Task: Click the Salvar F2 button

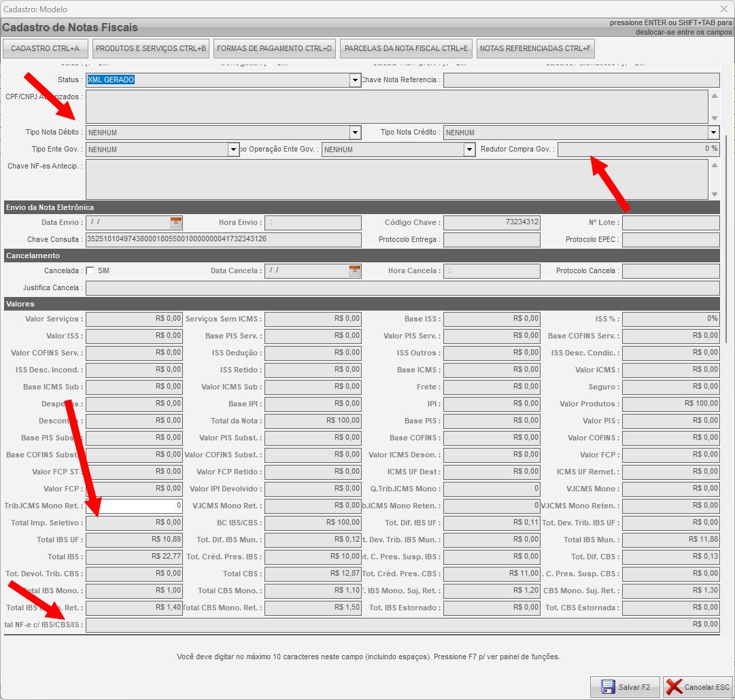Action: (625, 687)
